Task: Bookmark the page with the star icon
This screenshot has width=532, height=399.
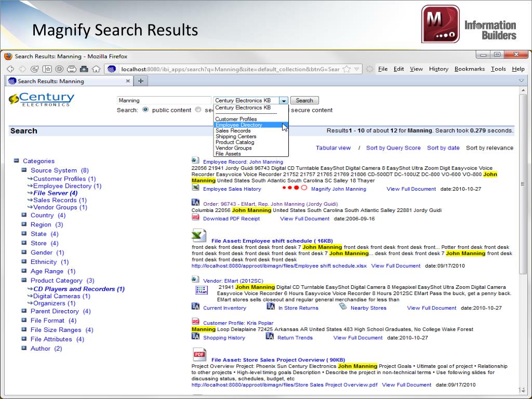Action: pos(347,69)
